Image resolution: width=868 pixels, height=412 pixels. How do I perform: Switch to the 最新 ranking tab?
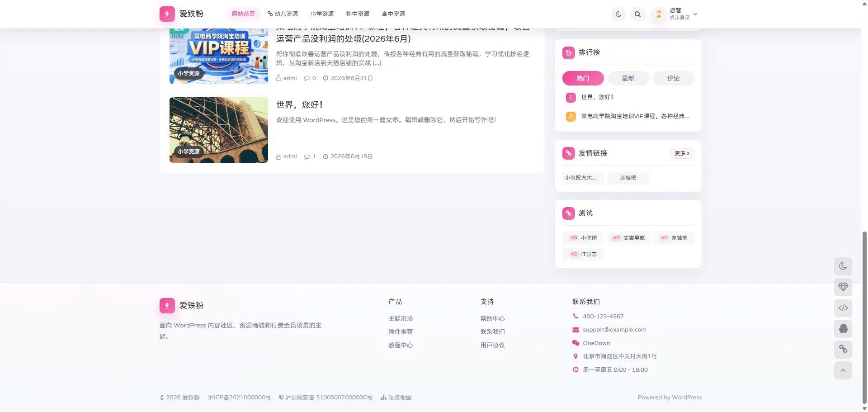(x=628, y=78)
